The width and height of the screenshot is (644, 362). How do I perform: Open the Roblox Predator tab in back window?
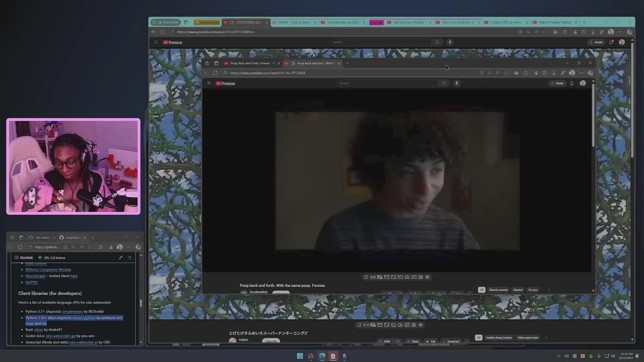[x=555, y=22]
